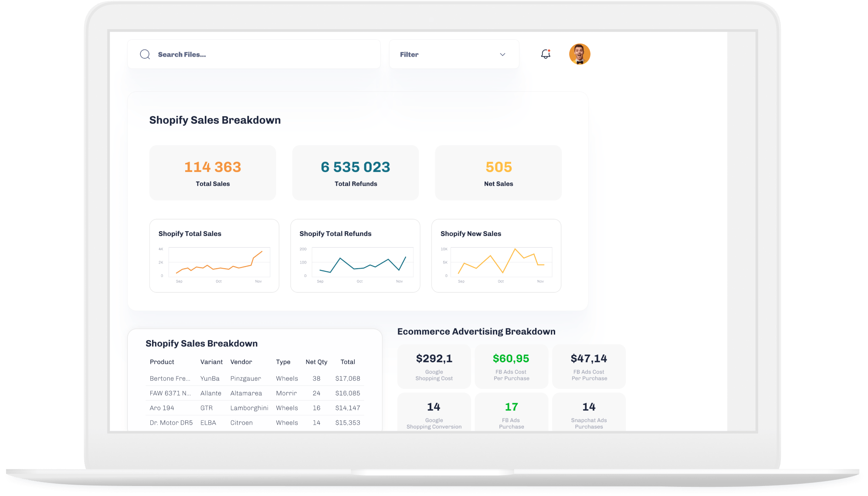The image size is (868, 496).
Task: Open the 17 FB Ads Purchase card
Action: 512,412
